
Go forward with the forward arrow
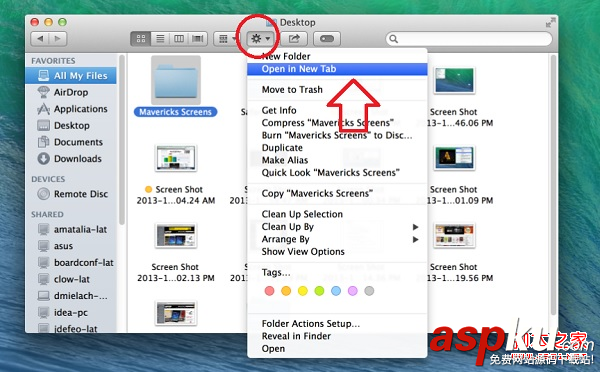tap(57, 39)
